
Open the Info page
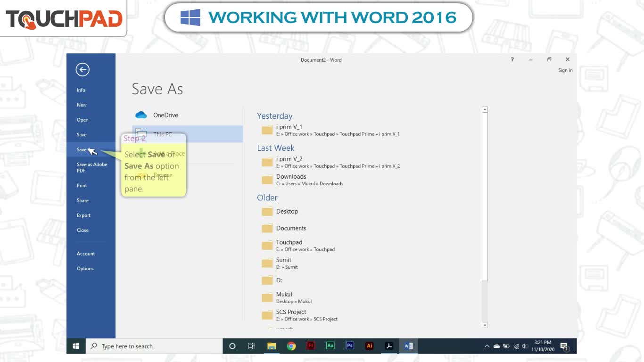click(81, 90)
